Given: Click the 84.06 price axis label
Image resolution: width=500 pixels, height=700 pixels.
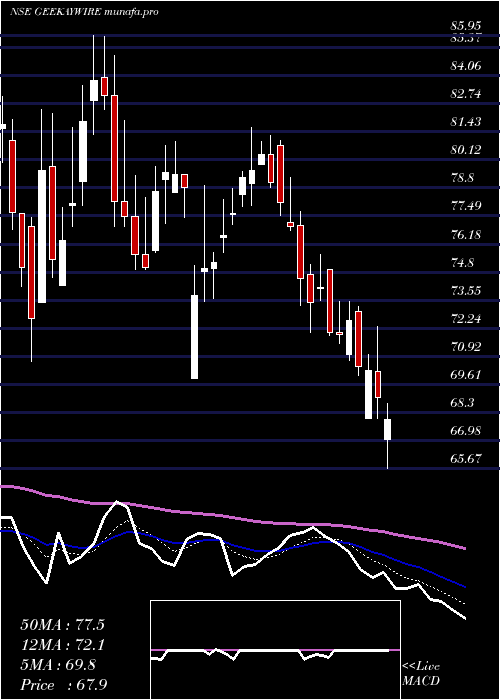Looking at the screenshot, I should [x=467, y=66].
